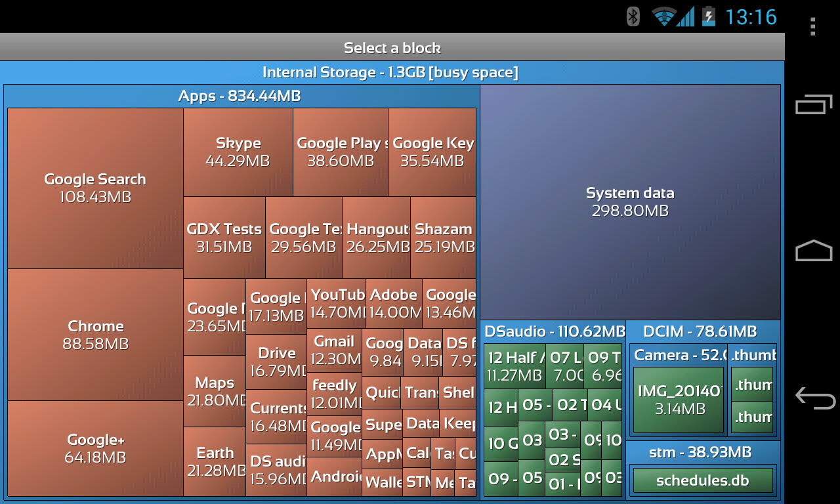Tap the Skype 44.29MB block
This screenshot has width=840, height=504.
point(238,152)
